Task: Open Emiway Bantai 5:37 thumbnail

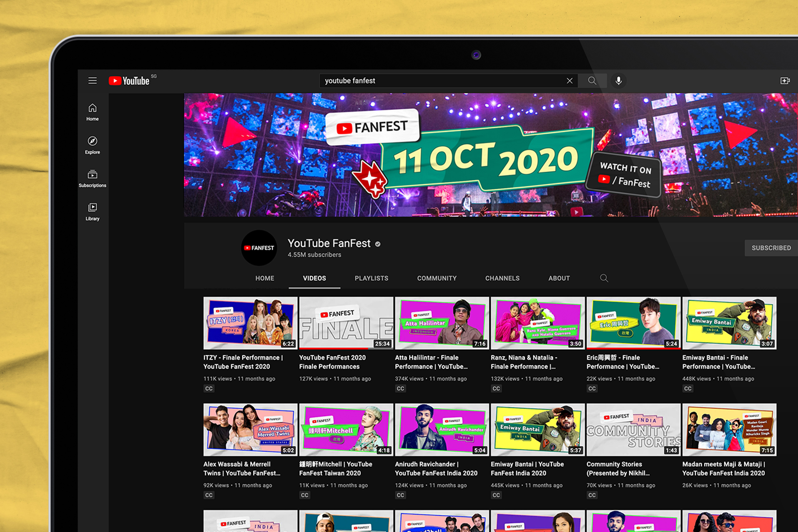Action: (538, 430)
